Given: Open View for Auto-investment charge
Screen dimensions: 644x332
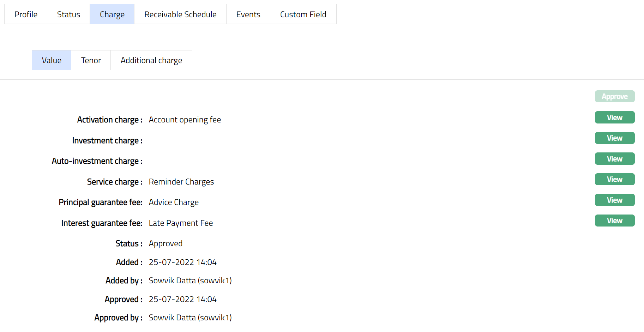Looking at the screenshot, I should [614, 159].
